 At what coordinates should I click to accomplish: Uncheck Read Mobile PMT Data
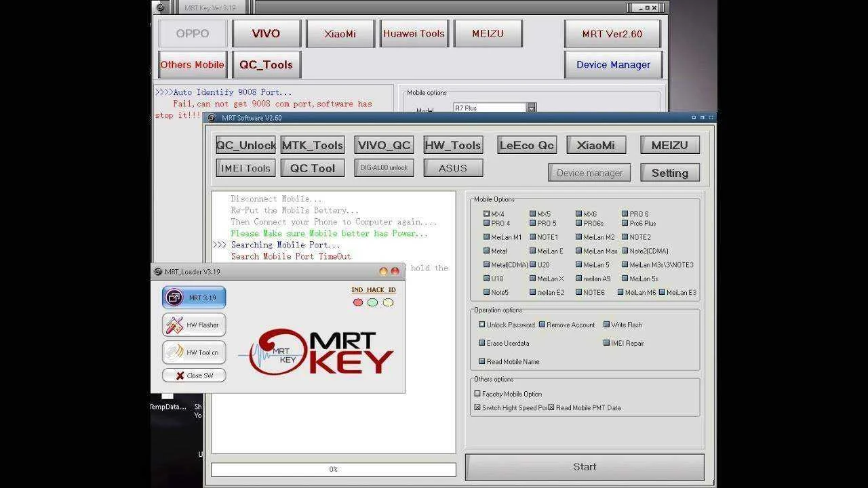(x=551, y=407)
